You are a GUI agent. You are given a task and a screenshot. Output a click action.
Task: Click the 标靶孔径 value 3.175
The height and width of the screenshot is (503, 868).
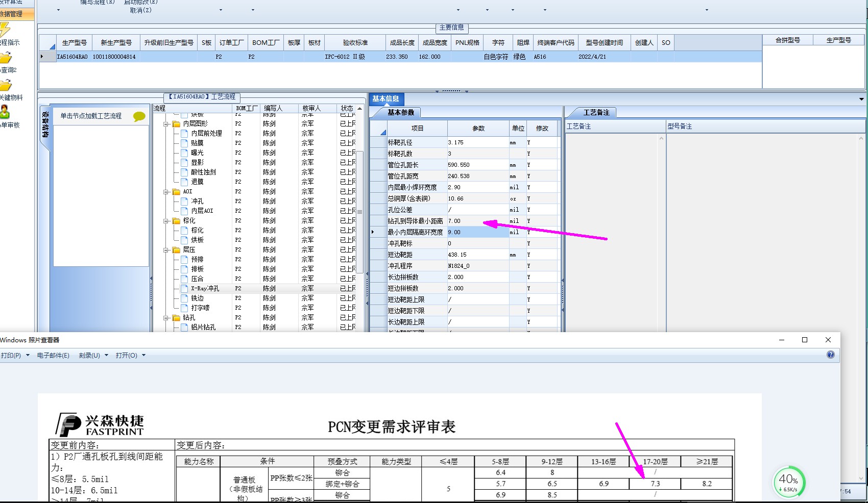tap(478, 142)
